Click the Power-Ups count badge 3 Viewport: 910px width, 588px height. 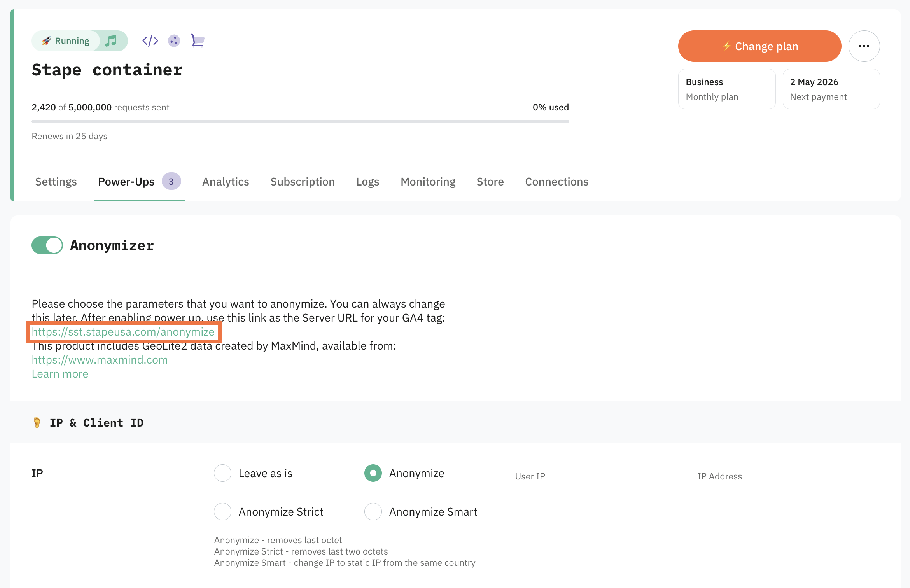(x=171, y=181)
